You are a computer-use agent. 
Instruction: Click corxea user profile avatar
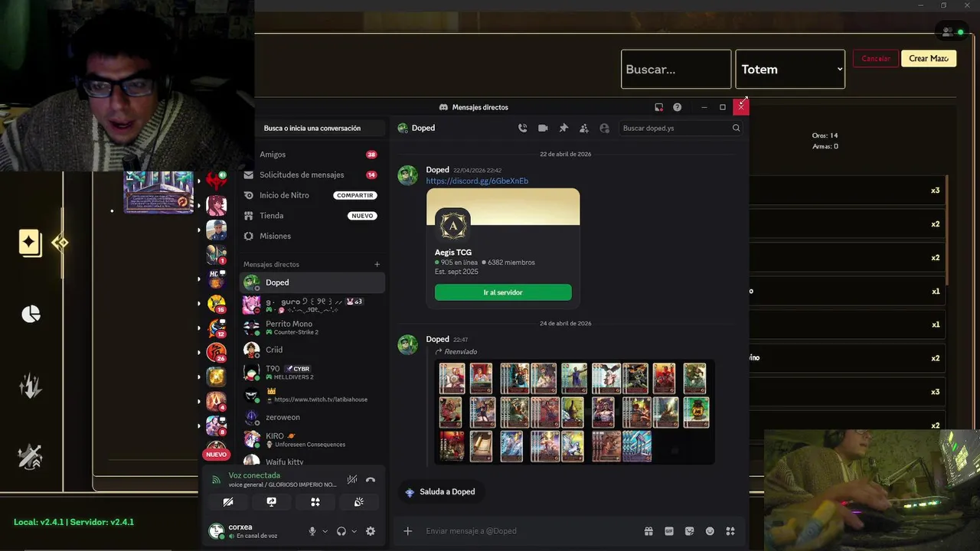click(216, 530)
